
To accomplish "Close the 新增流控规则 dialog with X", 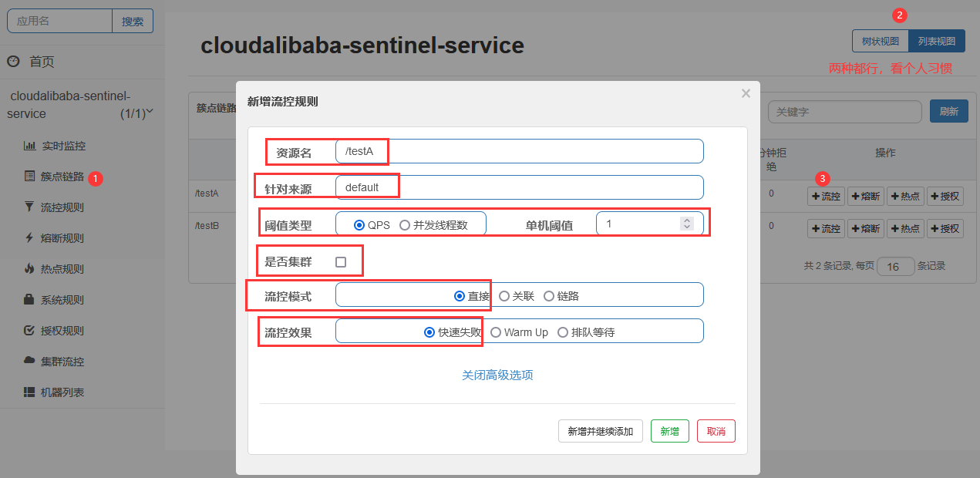I will click(x=746, y=93).
